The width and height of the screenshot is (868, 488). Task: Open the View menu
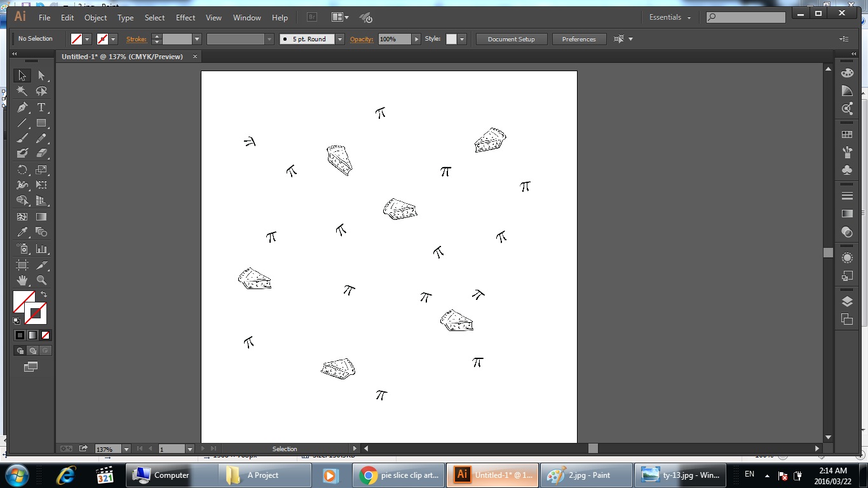(x=214, y=18)
